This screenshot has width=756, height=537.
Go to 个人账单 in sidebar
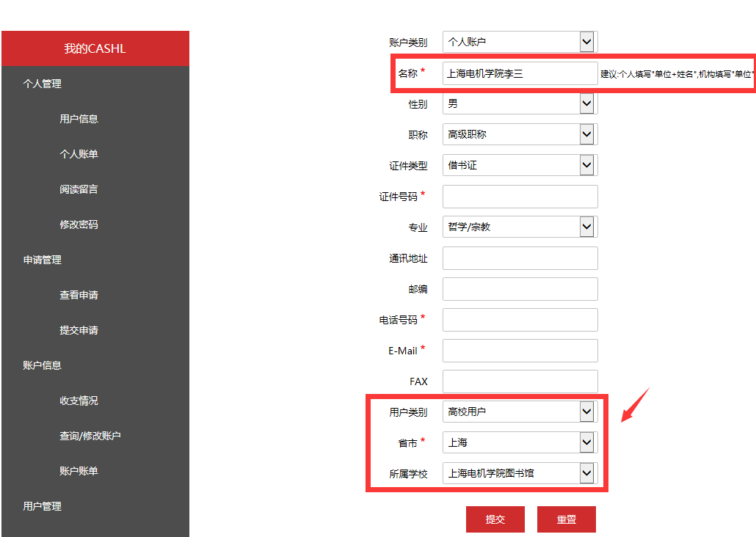(x=79, y=154)
